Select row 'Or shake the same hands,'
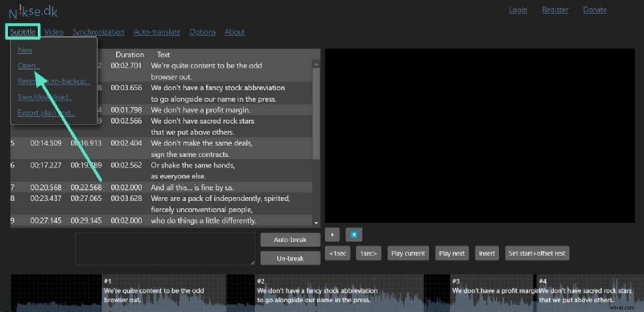644x312 pixels. tap(162, 170)
